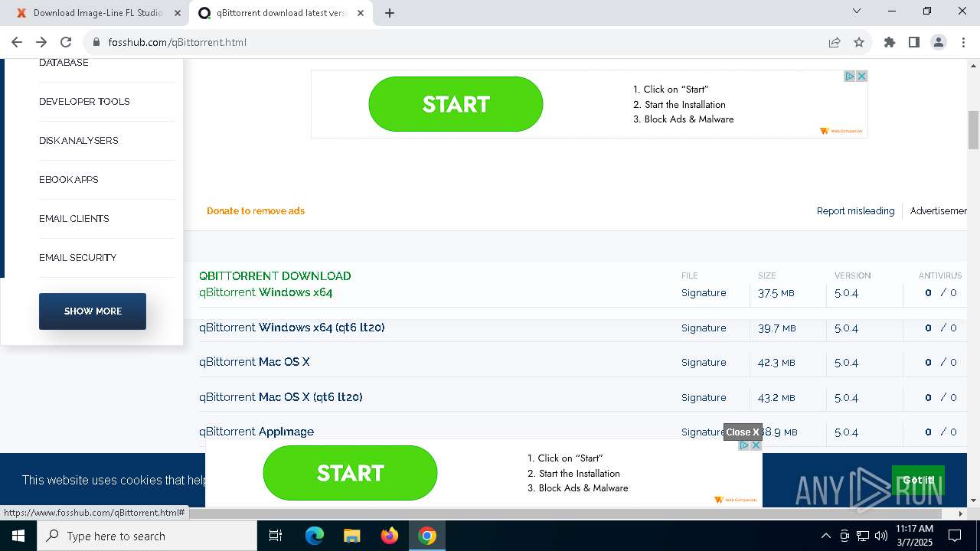The image size is (980, 551).
Task: Open Signature for Windows x64 row
Action: click(704, 293)
